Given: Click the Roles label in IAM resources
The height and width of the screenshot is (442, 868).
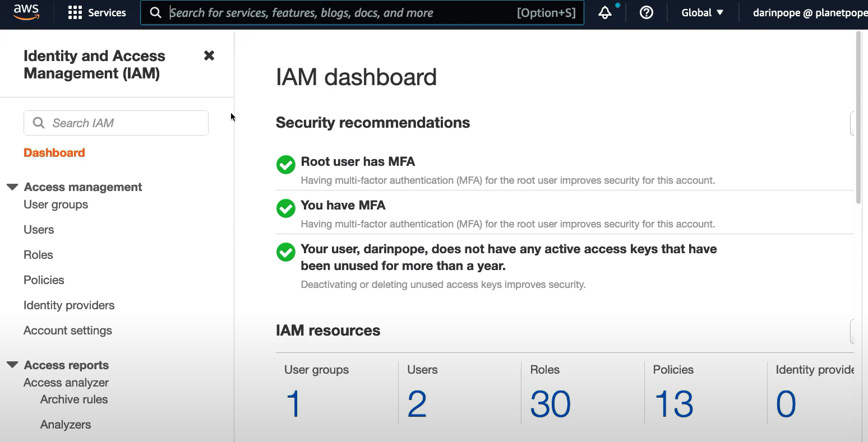Looking at the screenshot, I should pyautogui.click(x=545, y=370).
